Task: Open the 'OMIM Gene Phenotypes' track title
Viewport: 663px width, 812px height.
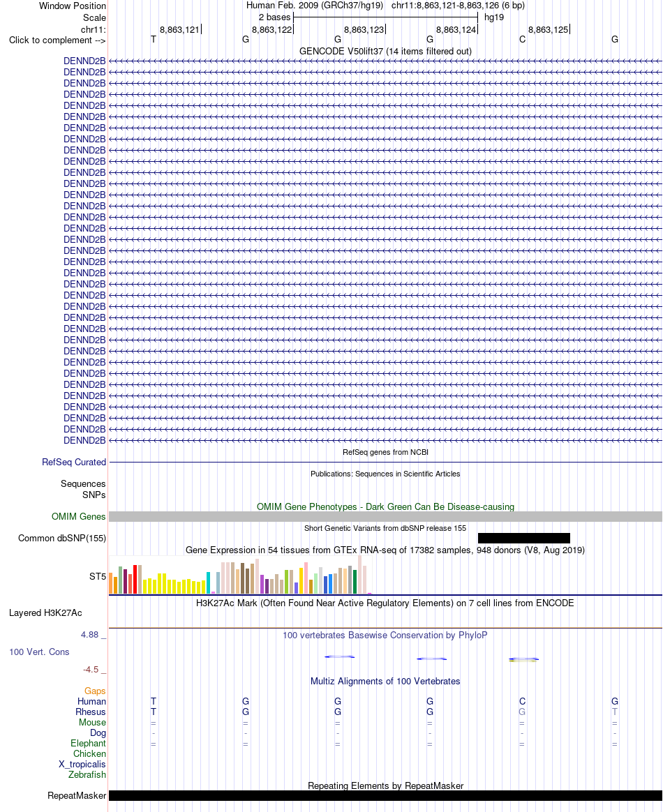Action: click(385, 506)
